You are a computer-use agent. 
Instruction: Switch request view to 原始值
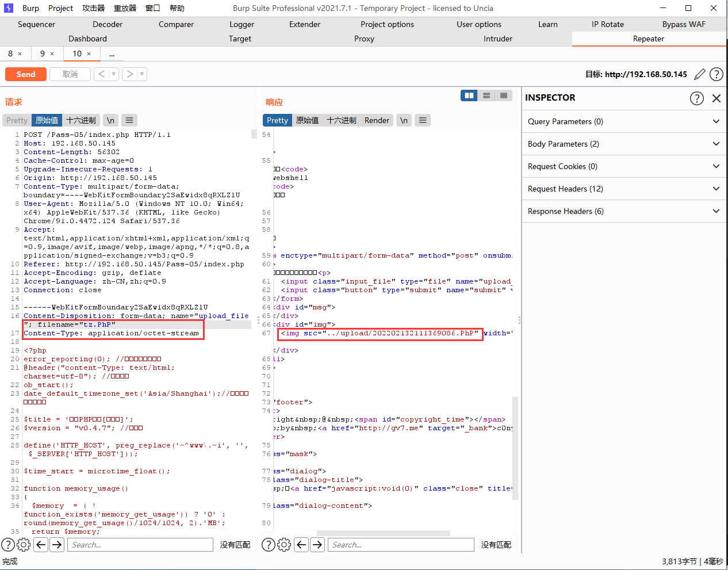pos(47,120)
